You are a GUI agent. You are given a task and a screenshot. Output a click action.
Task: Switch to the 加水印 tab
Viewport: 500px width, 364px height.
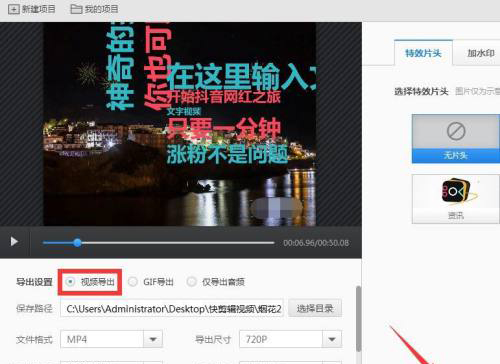pyautogui.click(x=480, y=53)
